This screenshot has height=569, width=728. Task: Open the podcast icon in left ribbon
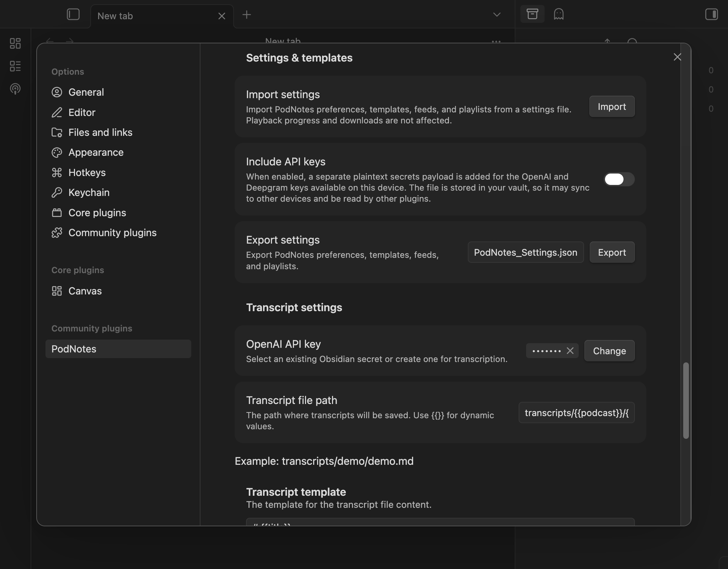15,89
